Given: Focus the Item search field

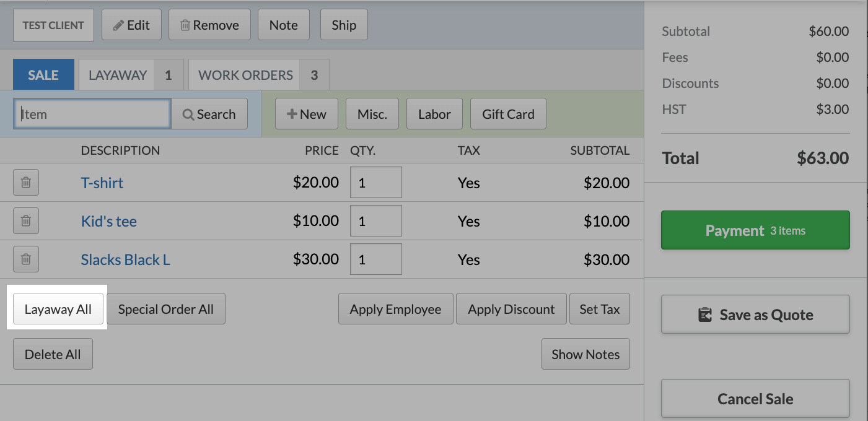Looking at the screenshot, I should tap(92, 114).
